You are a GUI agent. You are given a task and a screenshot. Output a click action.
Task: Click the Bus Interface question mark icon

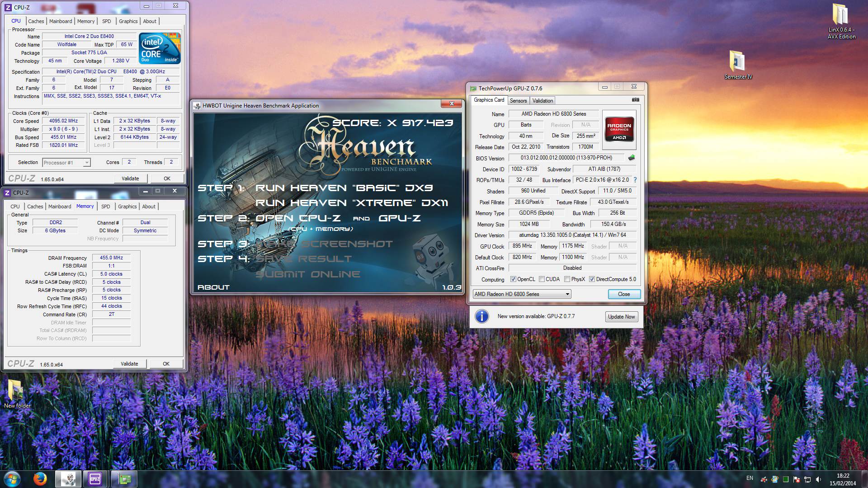[635, 180]
